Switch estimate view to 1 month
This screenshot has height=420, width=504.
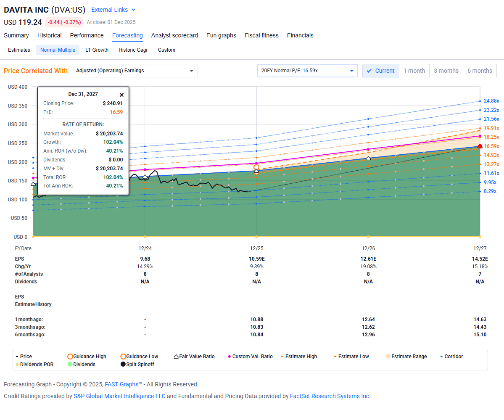(x=414, y=71)
